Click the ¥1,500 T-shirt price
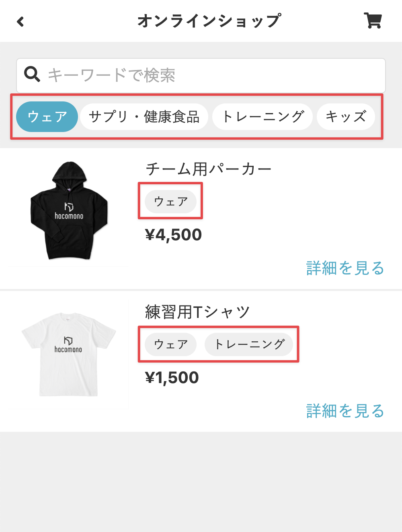 point(172,377)
